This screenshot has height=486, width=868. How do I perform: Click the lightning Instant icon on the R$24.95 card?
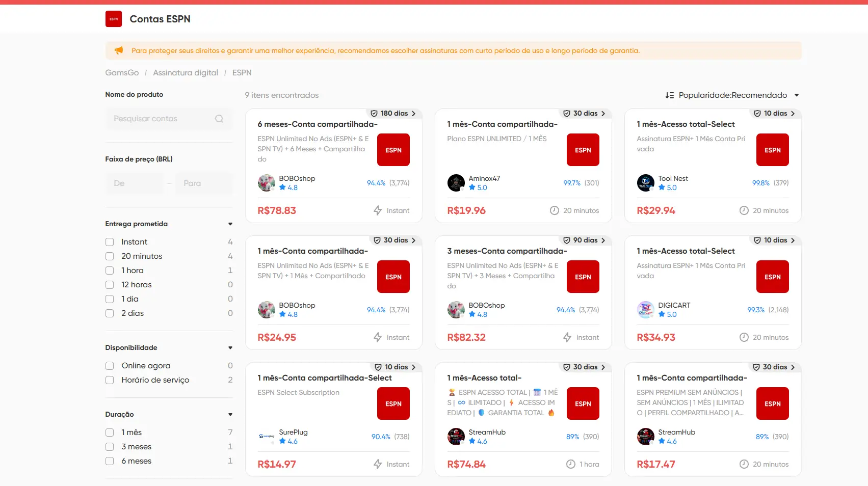tap(378, 337)
